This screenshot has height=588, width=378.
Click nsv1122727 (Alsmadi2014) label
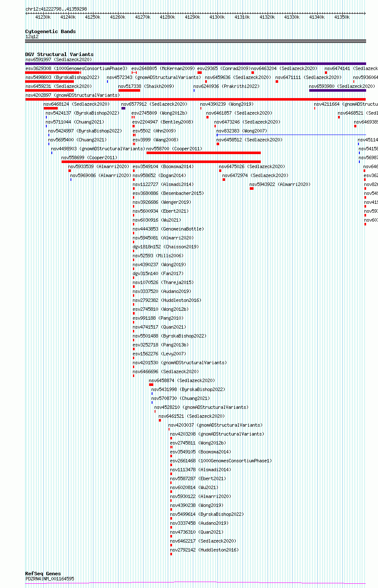pyautogui.click(x=163, y=184)
